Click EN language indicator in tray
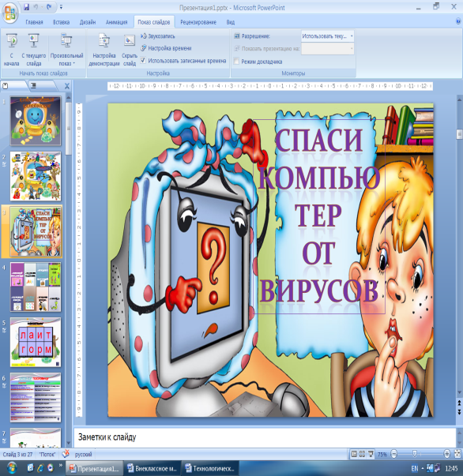The width and height of the screenshot is (463, 476). [415, 468]
